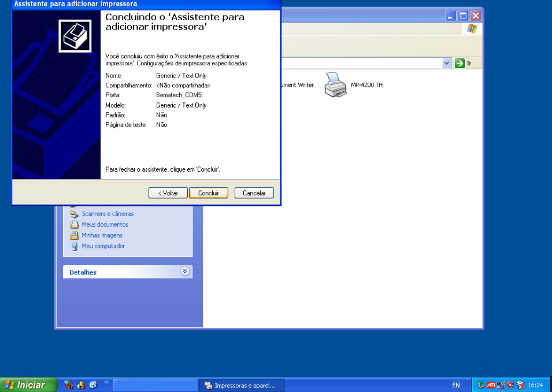
Task: Open the Iniciar start menu
Action: pyautogui.click(x=29, y=385)
